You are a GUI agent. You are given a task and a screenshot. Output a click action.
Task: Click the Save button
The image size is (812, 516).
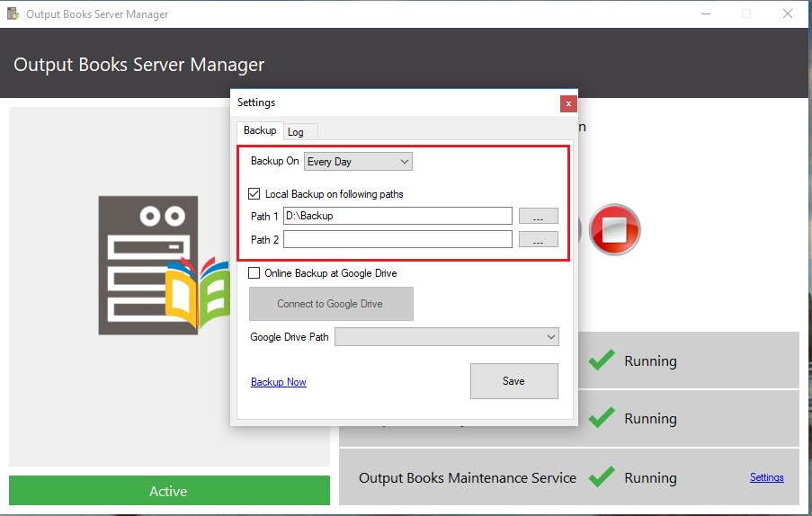pyautogui.click(x=513, y=381)
